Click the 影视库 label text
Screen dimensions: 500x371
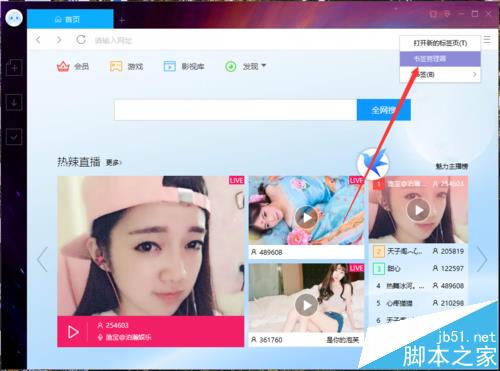click(x=193, y=66)
